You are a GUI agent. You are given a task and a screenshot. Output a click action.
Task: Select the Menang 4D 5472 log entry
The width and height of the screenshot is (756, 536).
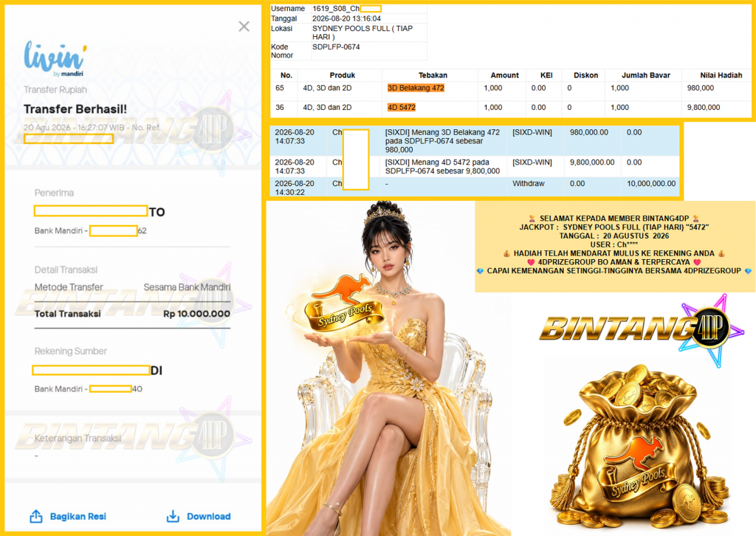443,166
